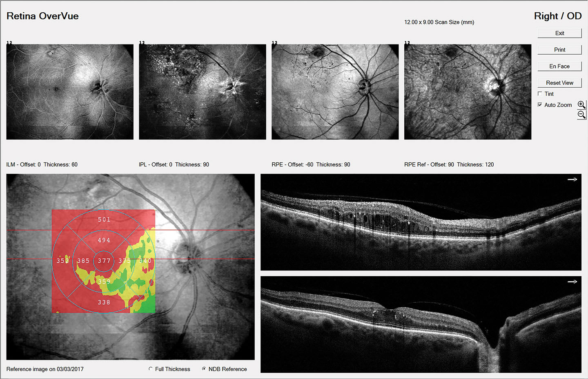
Task: Click the superior outer thickness value 501
Action: click(104, 219)
